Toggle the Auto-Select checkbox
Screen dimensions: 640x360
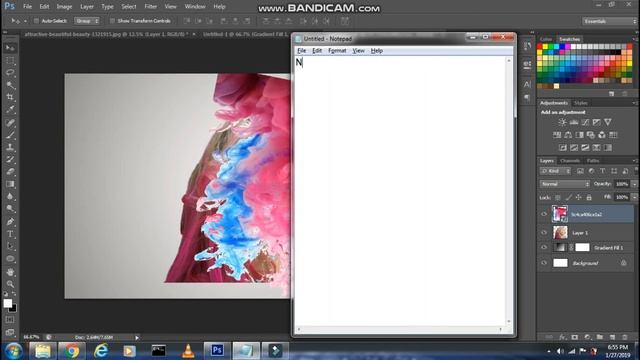click(36, 21)
